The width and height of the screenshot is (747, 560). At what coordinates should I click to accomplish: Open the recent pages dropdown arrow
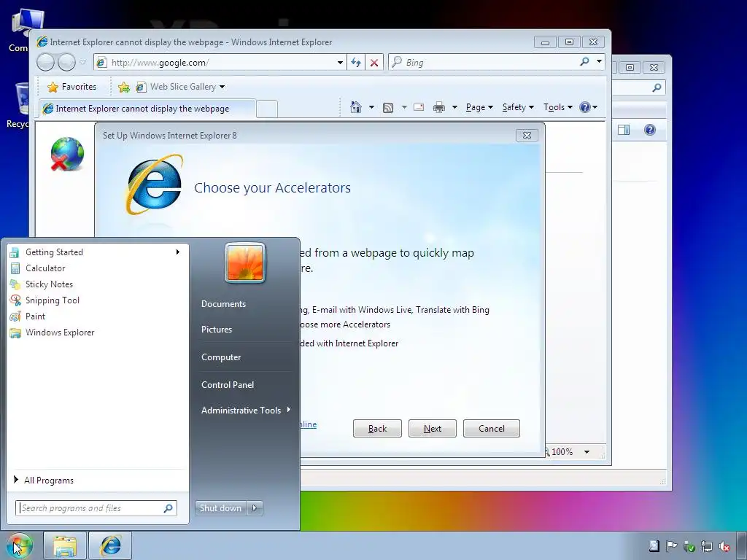click(82, 63)
